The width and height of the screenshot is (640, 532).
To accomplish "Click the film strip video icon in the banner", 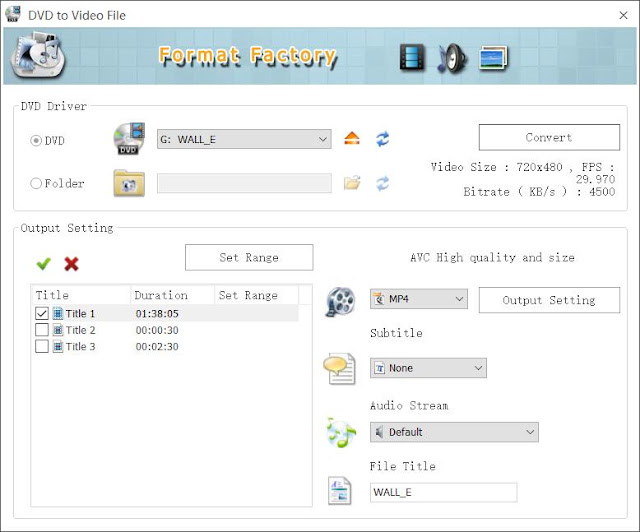I will point(412,57).
